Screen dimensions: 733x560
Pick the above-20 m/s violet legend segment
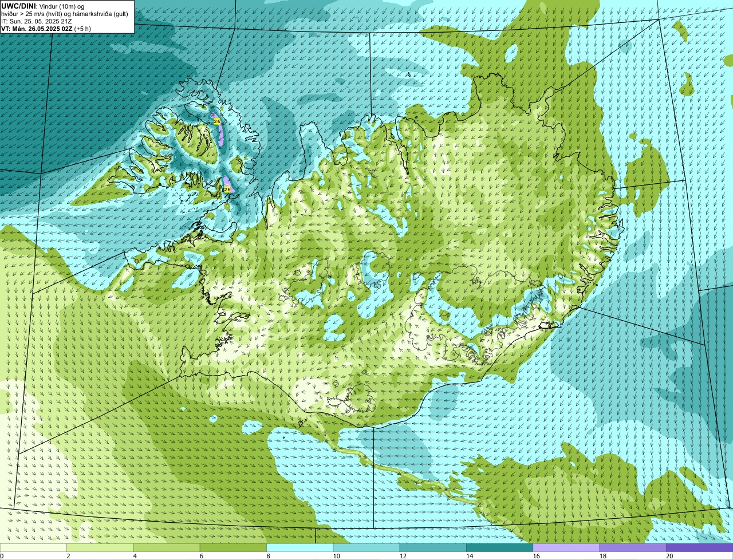(699, 547)
